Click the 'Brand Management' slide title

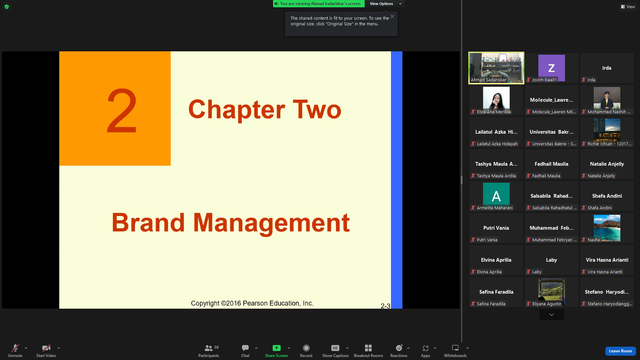click(231, 223)
